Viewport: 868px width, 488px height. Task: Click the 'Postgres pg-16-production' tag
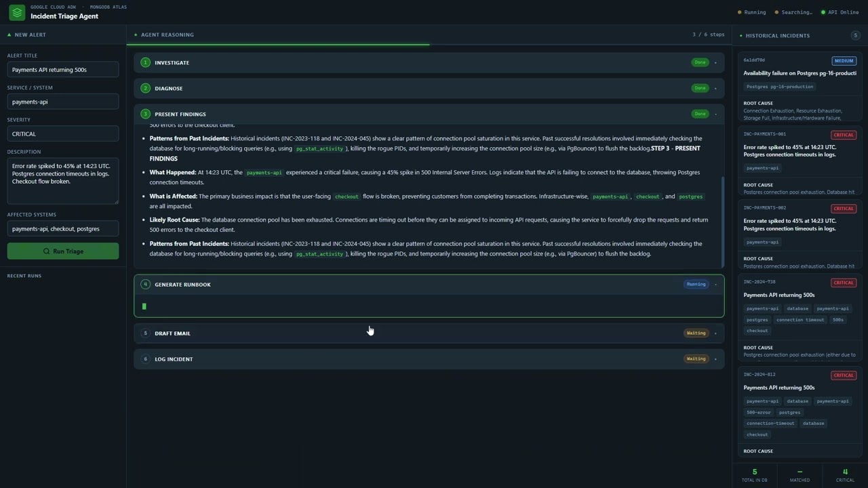(x=780, y=87)
